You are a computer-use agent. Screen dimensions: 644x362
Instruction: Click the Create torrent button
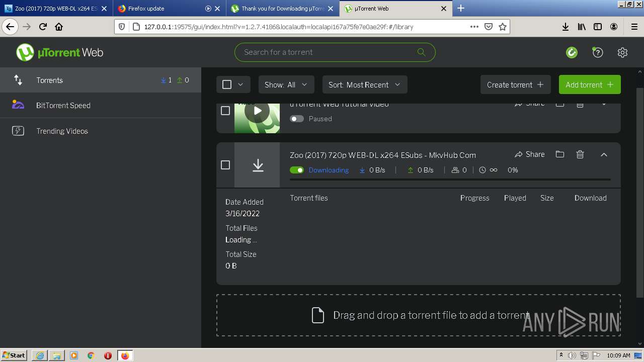[516, 84]
